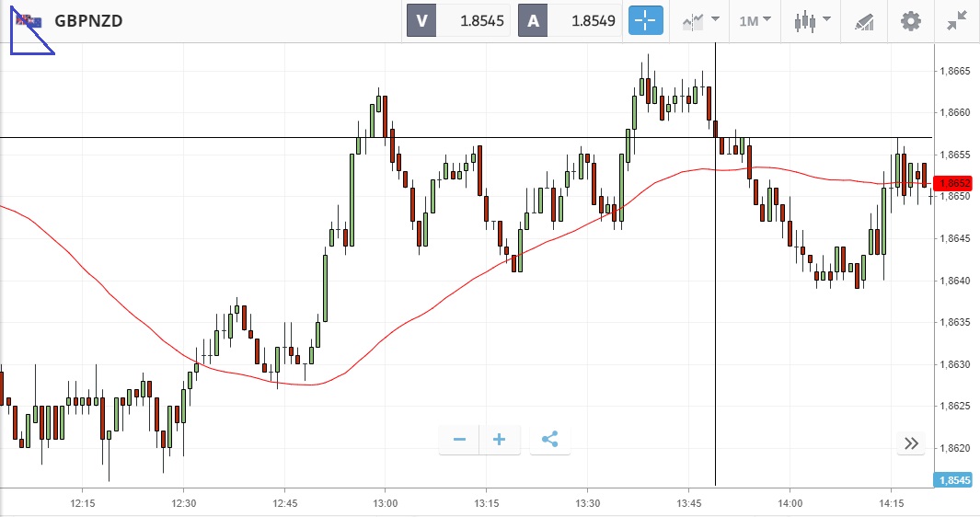
Task: Click the sell price 1.8545 field
Action: pos(474,20)
